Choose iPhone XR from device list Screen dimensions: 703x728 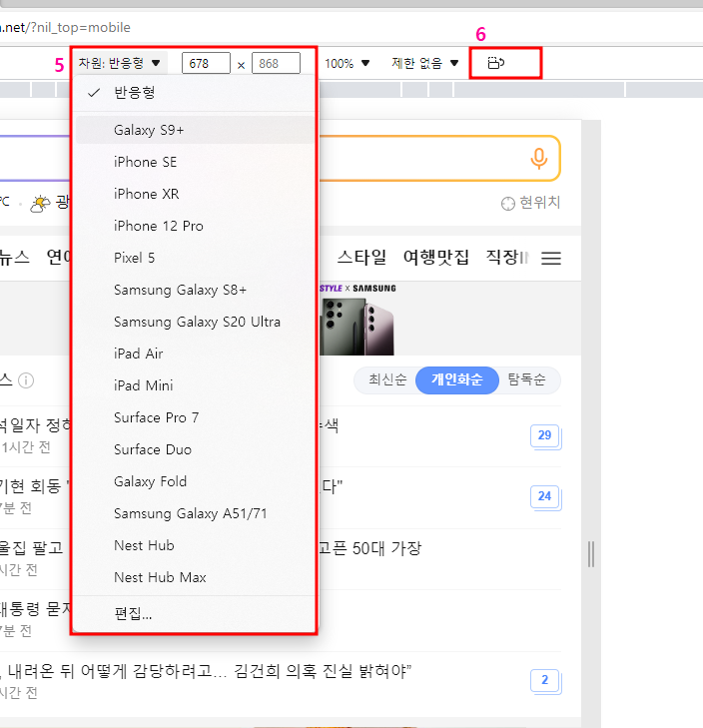click(194, 194)
